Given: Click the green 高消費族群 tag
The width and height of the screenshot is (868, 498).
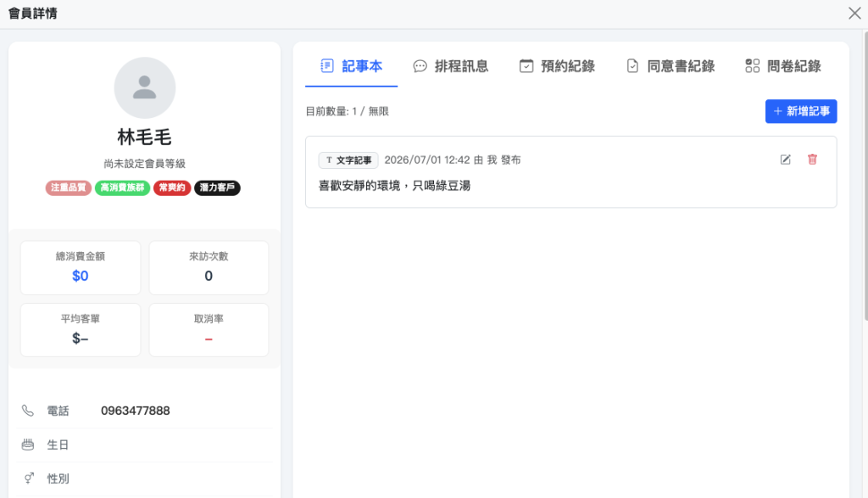Looking at the screenshot, I should 122,187.
